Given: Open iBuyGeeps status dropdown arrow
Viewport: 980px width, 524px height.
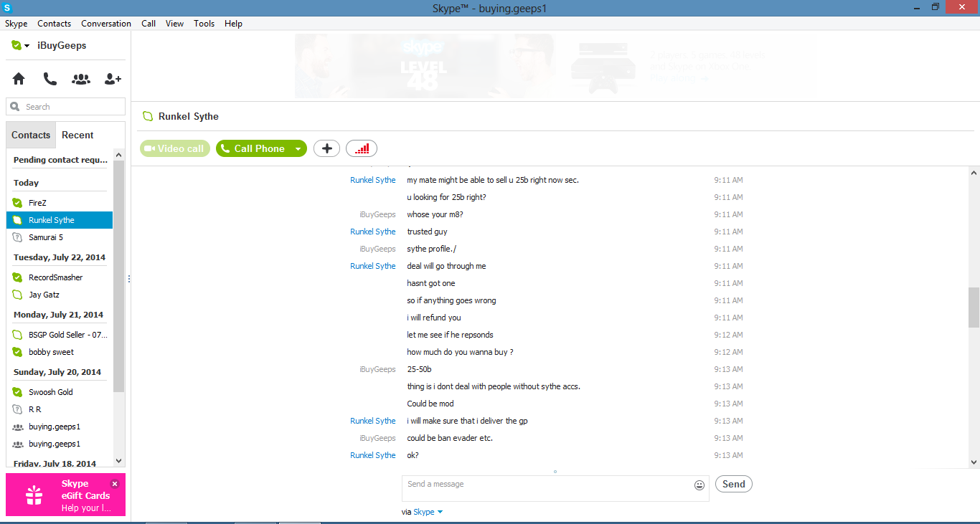Looking at the screenshot, I should pyautogui.click(x=27, y=46).
